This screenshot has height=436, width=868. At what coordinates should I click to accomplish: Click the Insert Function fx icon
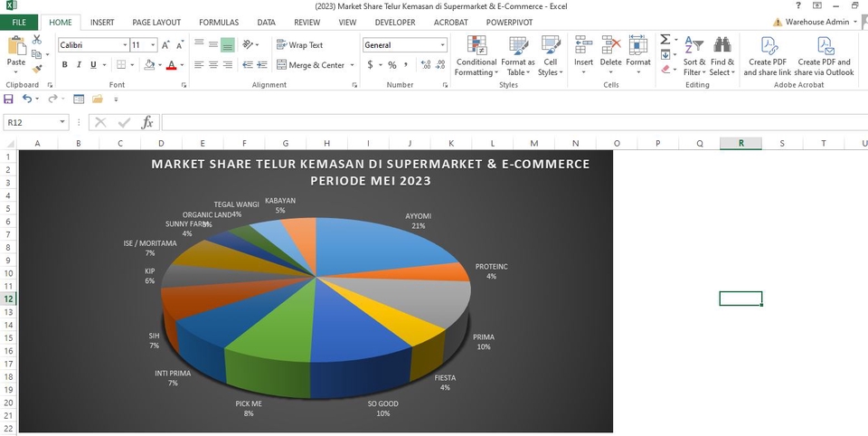point(147,122)
